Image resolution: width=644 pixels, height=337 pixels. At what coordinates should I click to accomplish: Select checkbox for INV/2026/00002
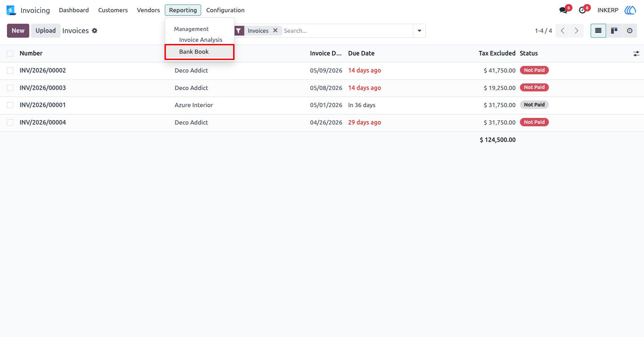click(10, 70)
